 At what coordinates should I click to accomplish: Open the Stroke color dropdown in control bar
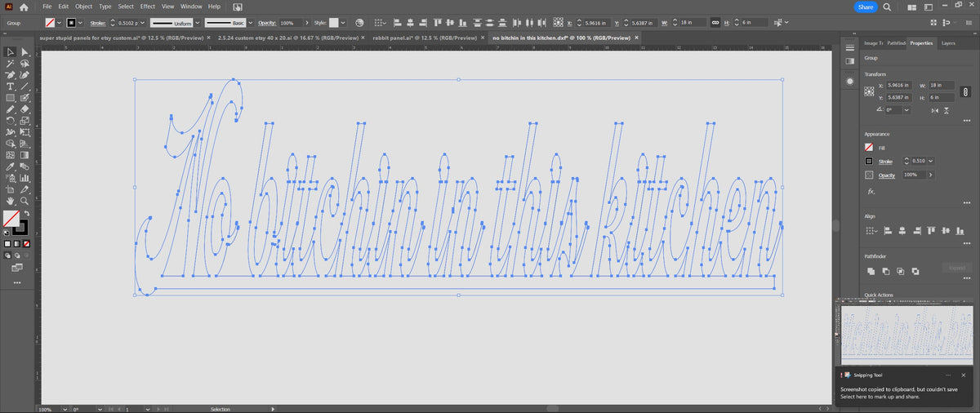pyautogui.click(x=79, y=23)
